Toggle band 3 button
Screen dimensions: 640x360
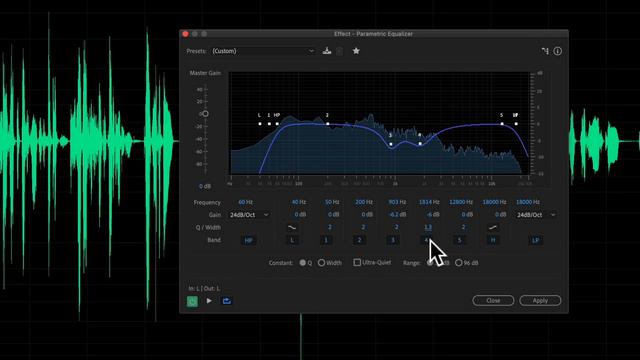393,240
